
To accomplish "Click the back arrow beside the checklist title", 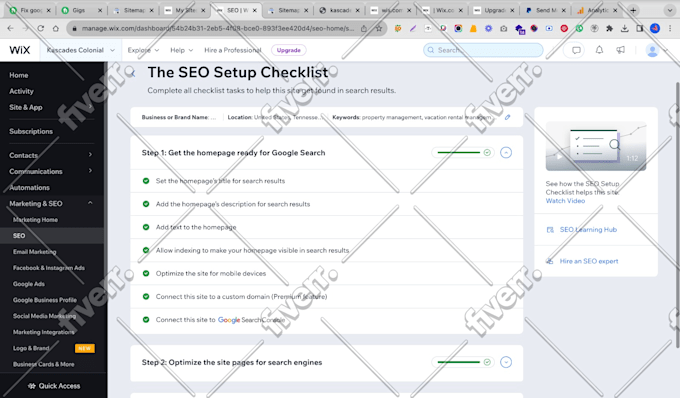I will point(133,73).
